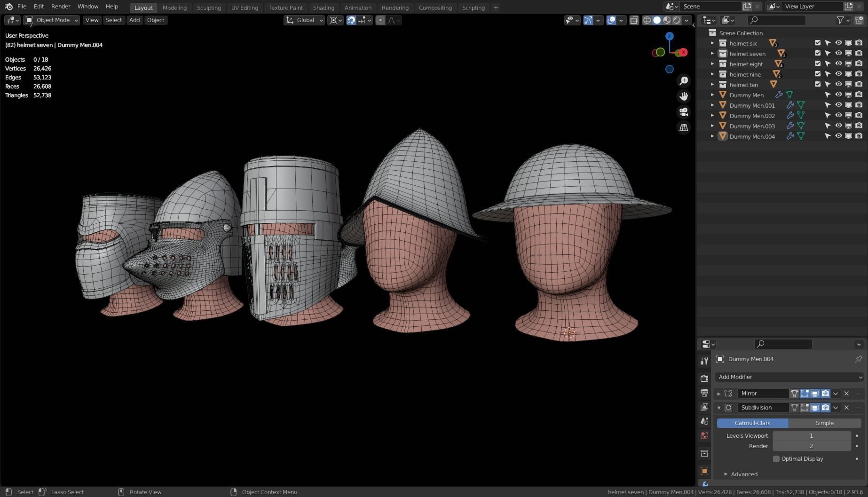The height and width of the screenshot is (497, 868).
Task: Open the Subdivision modifier extra options dropdown
Action: [836, 408]
